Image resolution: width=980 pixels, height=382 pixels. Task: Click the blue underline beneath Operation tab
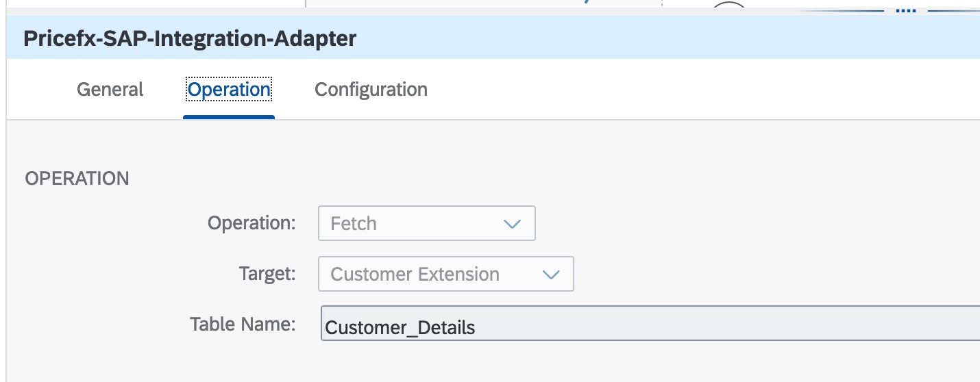click(229, 117)
